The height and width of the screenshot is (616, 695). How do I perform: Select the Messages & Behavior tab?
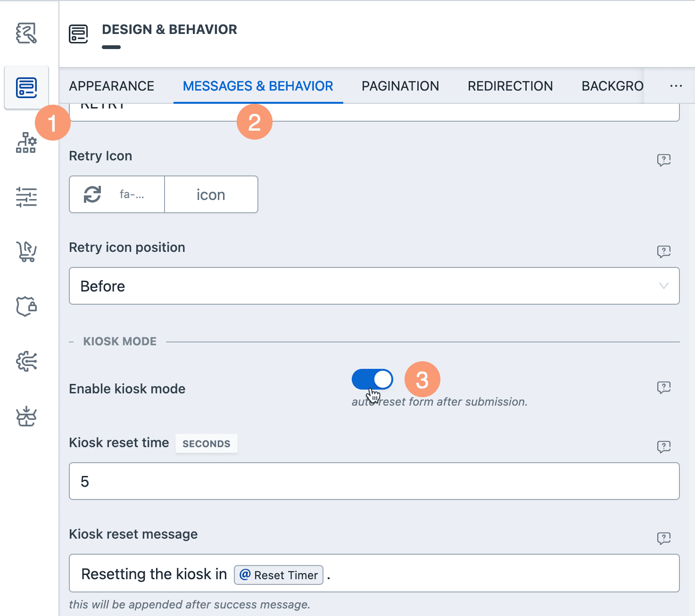(258, 86)
